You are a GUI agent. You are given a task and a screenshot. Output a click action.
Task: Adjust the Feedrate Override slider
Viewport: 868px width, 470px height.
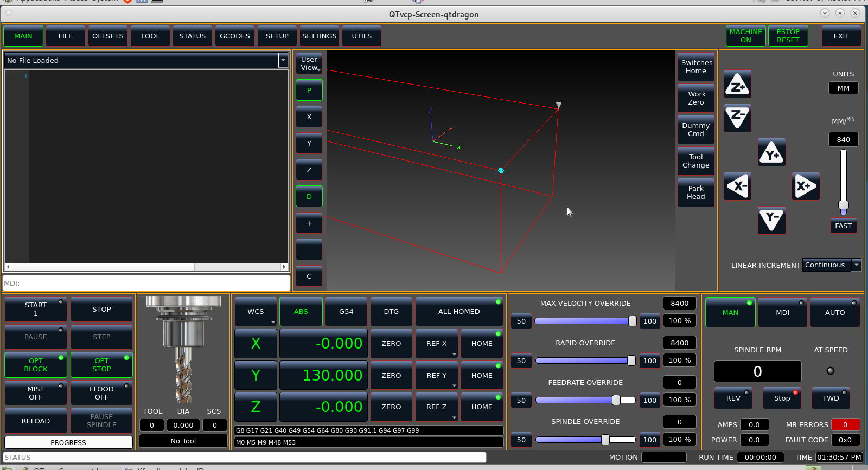616,400
